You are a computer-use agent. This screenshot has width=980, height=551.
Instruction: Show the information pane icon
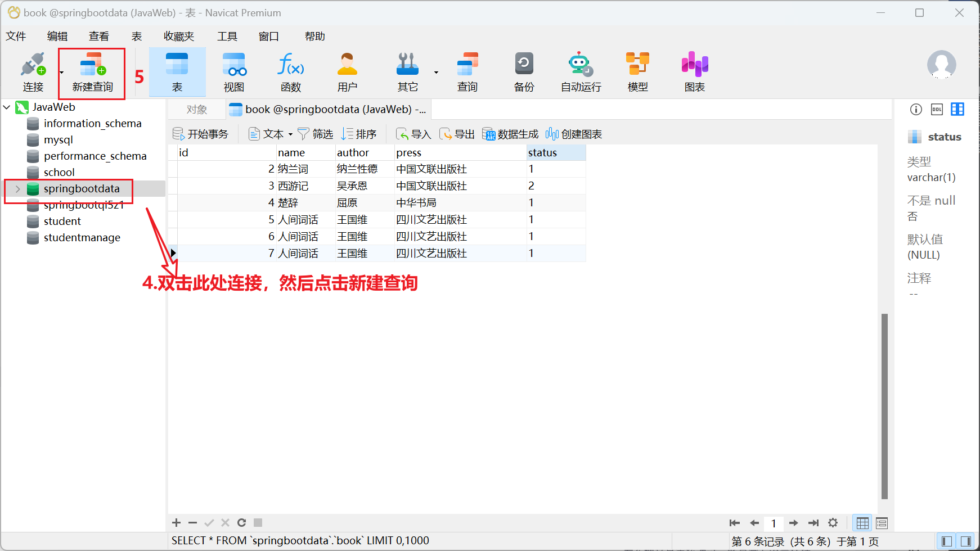coord(916,109)
